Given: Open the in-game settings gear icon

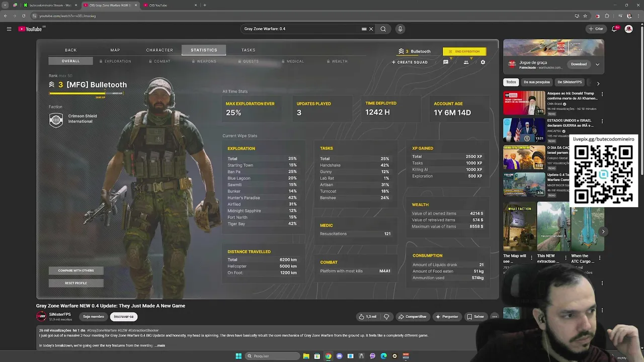Looking at the screenshot, I should click(483, 62).
